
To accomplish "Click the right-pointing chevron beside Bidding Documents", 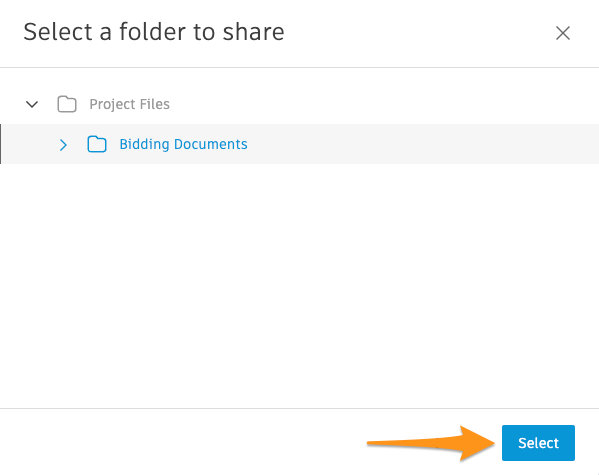I will pyautogui.click(x=63, y=144).
